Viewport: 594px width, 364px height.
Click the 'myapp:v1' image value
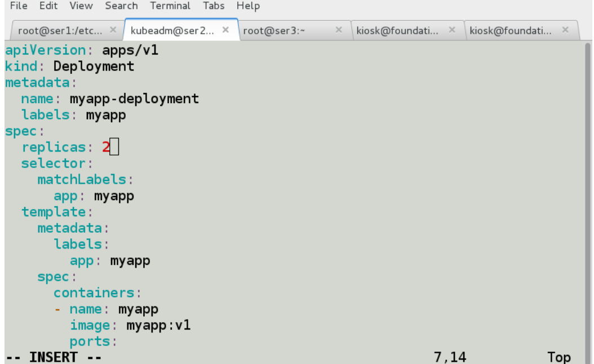point(158,325)
